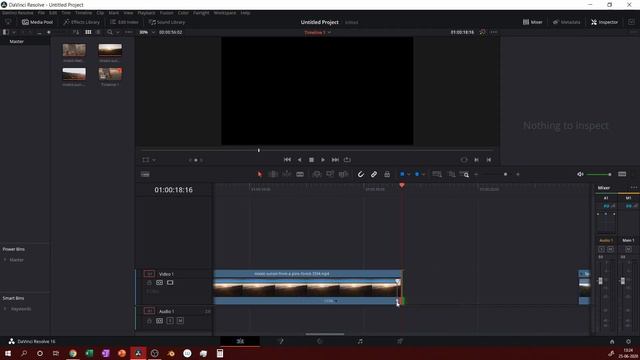
Task: Mute the Audio 1 track
Action: pyautogui.click(x=180, y=321)
